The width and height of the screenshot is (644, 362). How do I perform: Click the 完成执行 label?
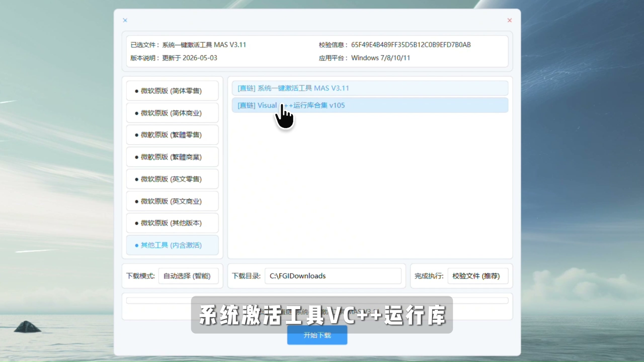[x=429, y=276]
